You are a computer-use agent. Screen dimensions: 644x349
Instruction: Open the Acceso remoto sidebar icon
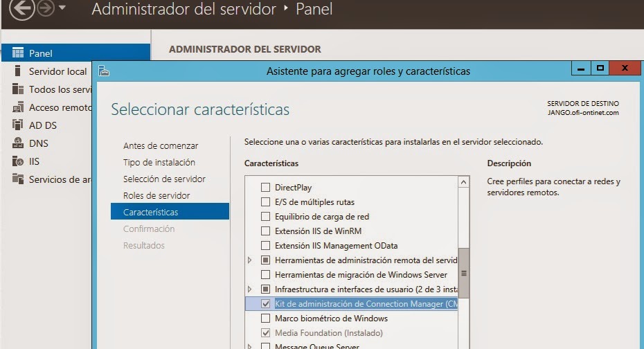[x=17, y=107]
